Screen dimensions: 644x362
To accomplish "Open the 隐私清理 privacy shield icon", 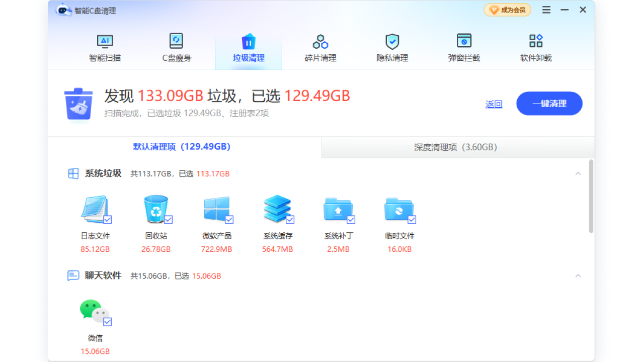I will pos(392,42).
